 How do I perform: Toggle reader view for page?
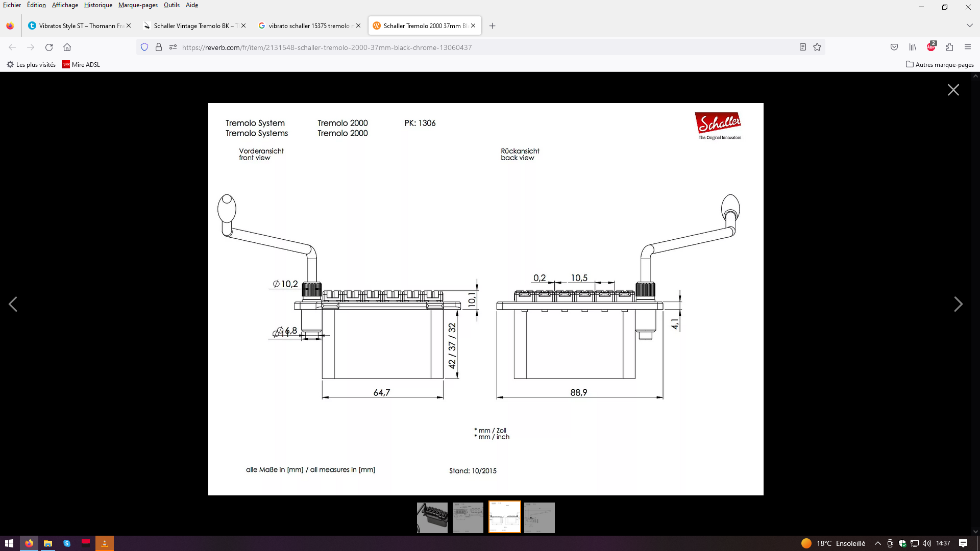[x=803, y=47]
